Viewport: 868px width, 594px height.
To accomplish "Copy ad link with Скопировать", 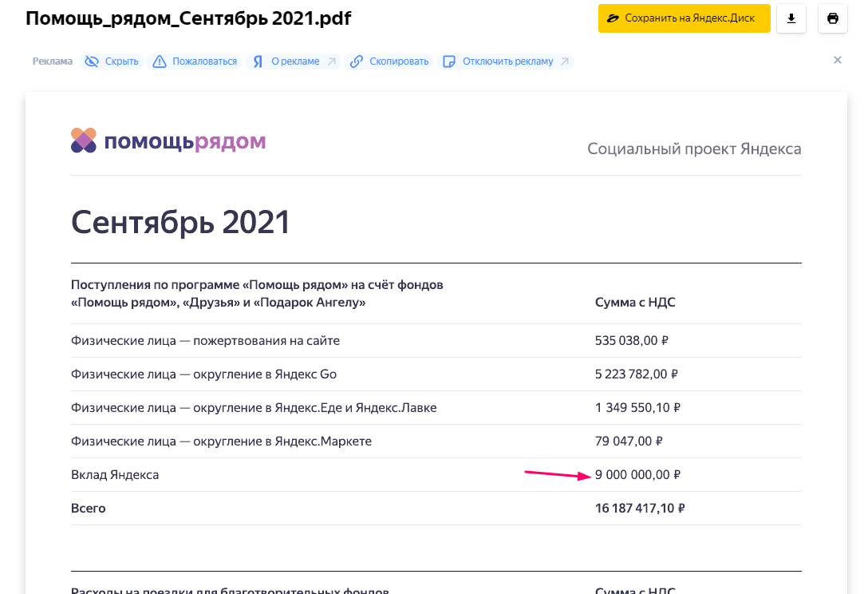I will 389,61.
